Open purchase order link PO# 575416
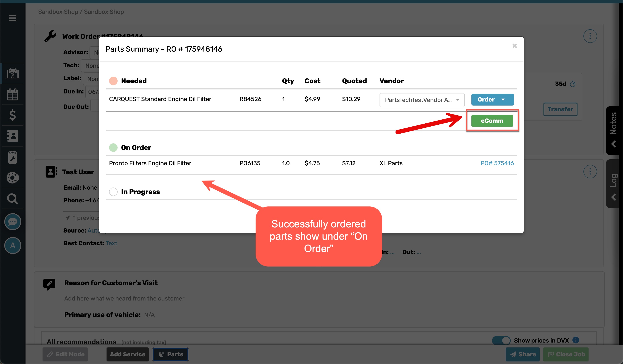This screenshot has width=623, height=364. 497,163
